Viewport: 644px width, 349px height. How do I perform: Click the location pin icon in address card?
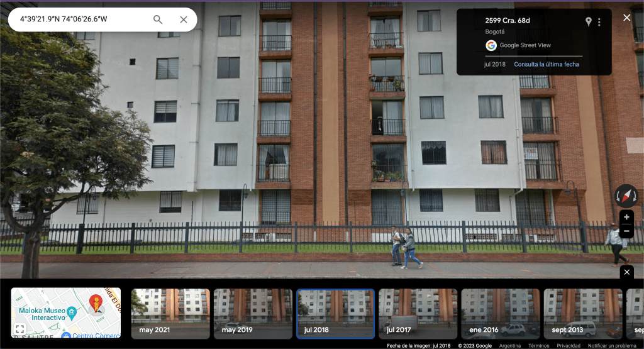pyautogui.click(x=588, y=22)
